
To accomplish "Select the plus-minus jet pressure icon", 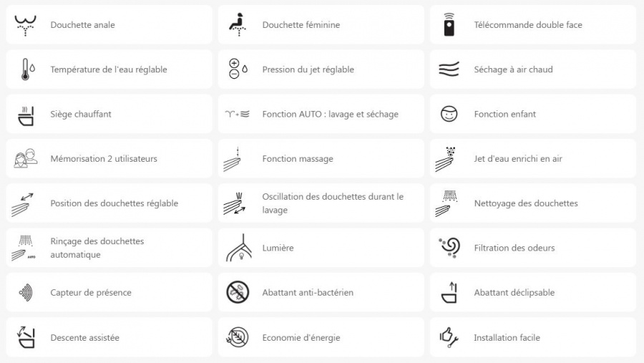I will coord(238,69).
